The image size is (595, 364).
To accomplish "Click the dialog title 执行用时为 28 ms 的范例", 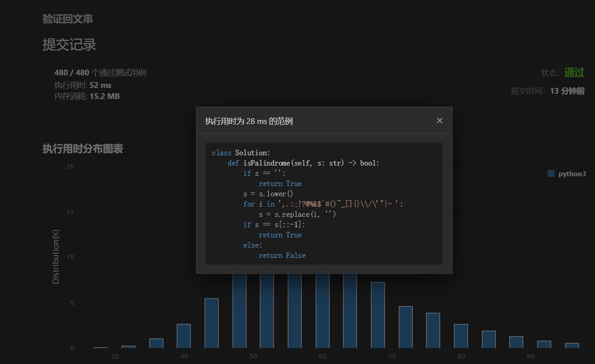I will pos(249,121).
